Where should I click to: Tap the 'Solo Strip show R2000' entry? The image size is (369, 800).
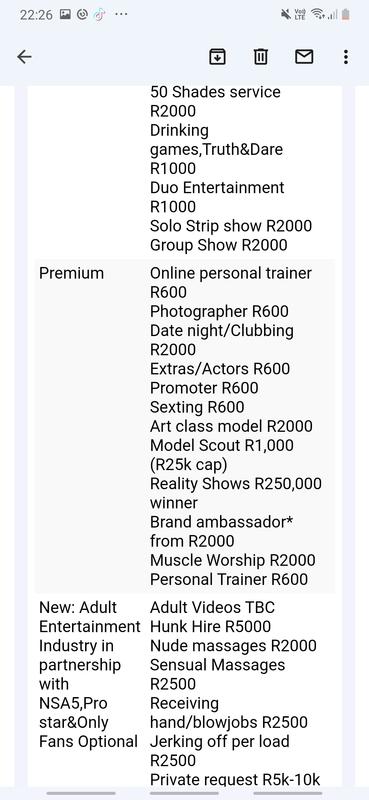(x=231, y=226)
